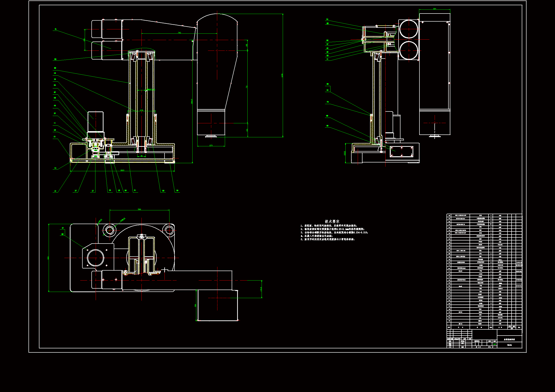This screenshot has height=392, width=555.
Task: Select part balloon number 01
Action: click(56, 29)
